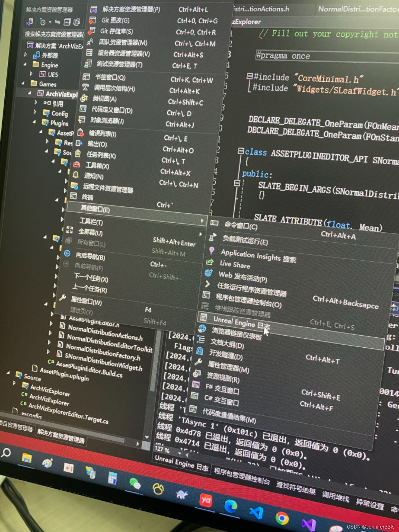Image resolution: width=399 pixels, height=532 pixels.
Task: Expand the 外部源 tree node
Action: click(26, 54)
